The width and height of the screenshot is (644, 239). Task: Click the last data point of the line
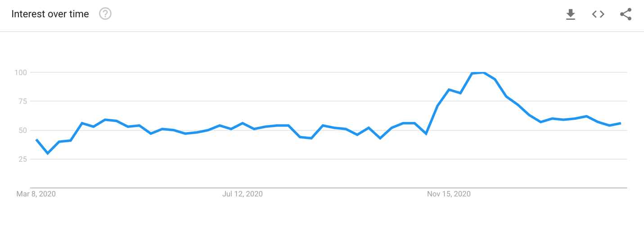coord(621,123)
